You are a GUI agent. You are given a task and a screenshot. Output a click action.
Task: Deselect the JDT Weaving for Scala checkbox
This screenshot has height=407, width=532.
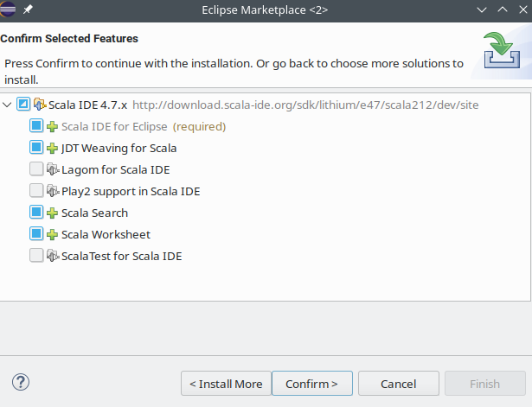(x=36, y=147)
